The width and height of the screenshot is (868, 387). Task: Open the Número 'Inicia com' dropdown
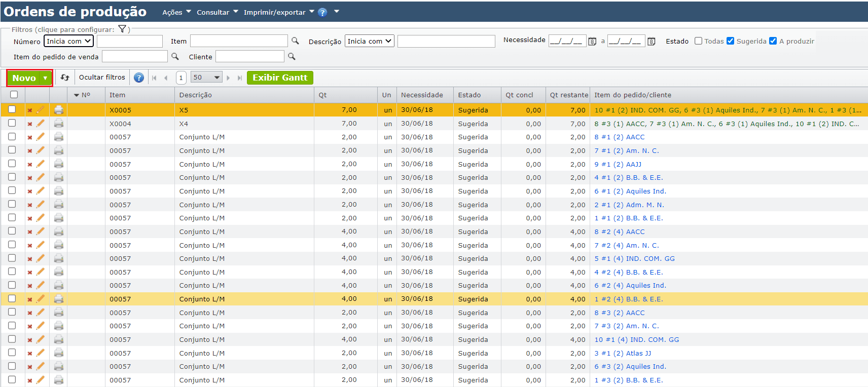tap(68, 41)
